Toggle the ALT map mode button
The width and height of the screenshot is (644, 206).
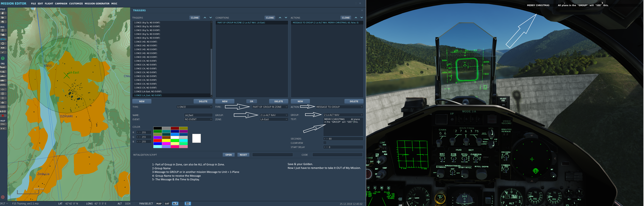(175, 204)
